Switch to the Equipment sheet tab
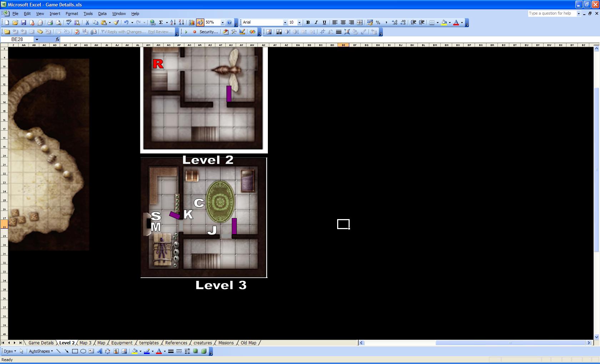This screenshot has height=364, width=600. pyautogui.click(x=122, y=343)
